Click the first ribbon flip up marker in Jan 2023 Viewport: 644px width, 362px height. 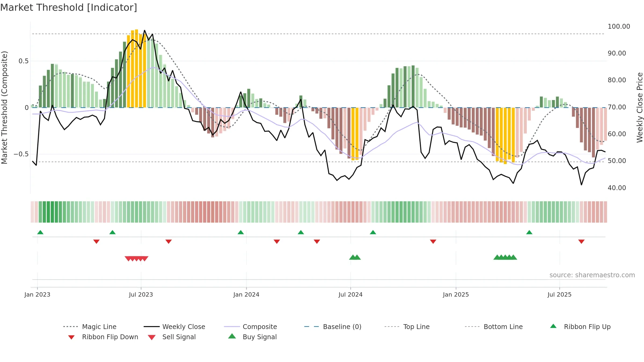(x=40, y=232)
